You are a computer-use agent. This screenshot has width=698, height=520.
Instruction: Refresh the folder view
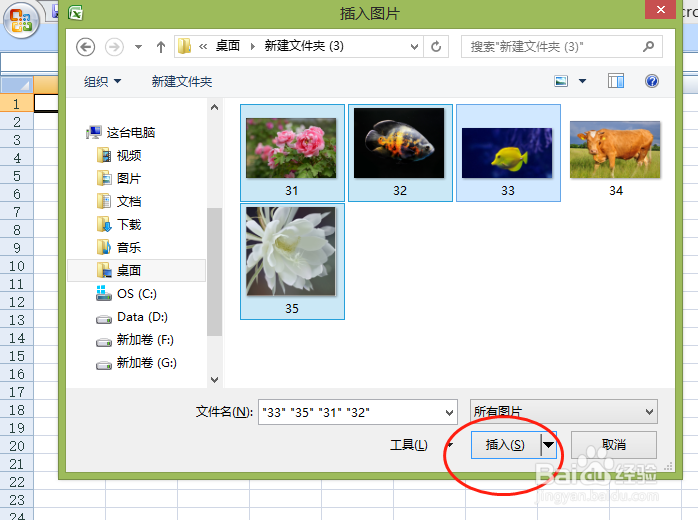(436, 46)
